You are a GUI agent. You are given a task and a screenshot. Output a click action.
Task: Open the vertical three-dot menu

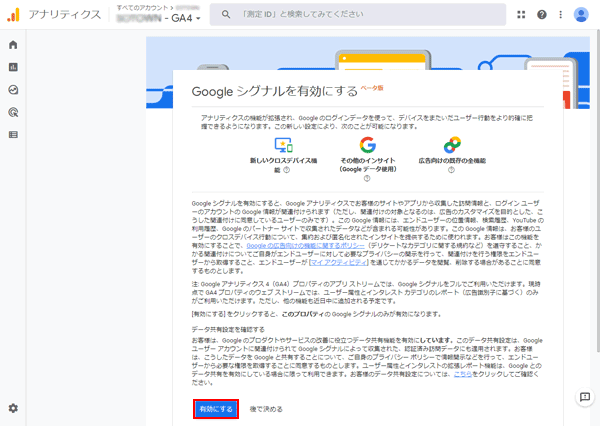coord(561,15)
